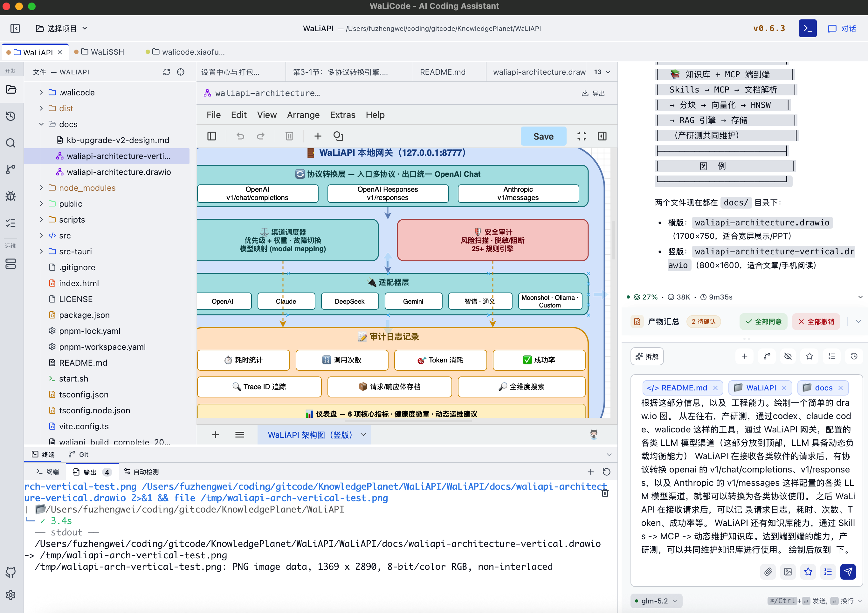Open the terminal with the blue prompt button
Screen dimensions: 868x613
point(808,28)
